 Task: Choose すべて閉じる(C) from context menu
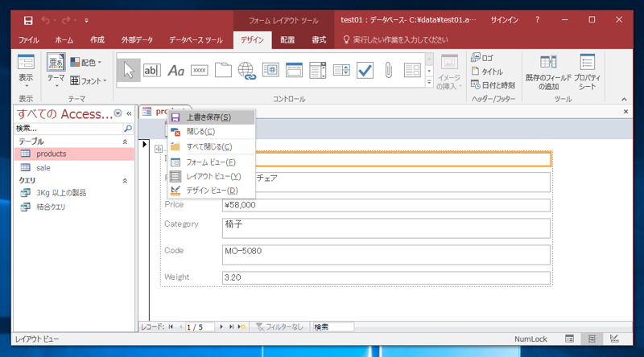pyautogui.click(x=212, y=146)
